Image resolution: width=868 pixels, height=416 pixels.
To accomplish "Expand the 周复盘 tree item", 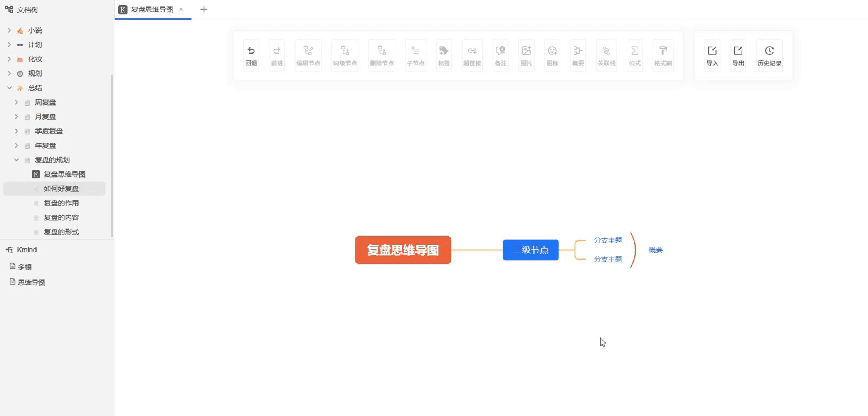I will pyautogui.click(x=17, y=102).
